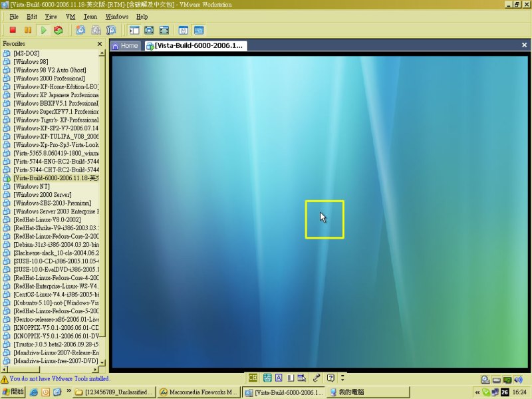532x399 pixels.
Task: Toggle the sidebar display toolbar icon
Action: point(134,30)
